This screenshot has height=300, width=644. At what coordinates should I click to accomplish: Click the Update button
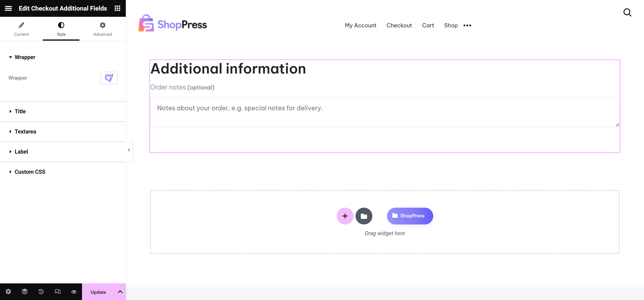[98, 292]
